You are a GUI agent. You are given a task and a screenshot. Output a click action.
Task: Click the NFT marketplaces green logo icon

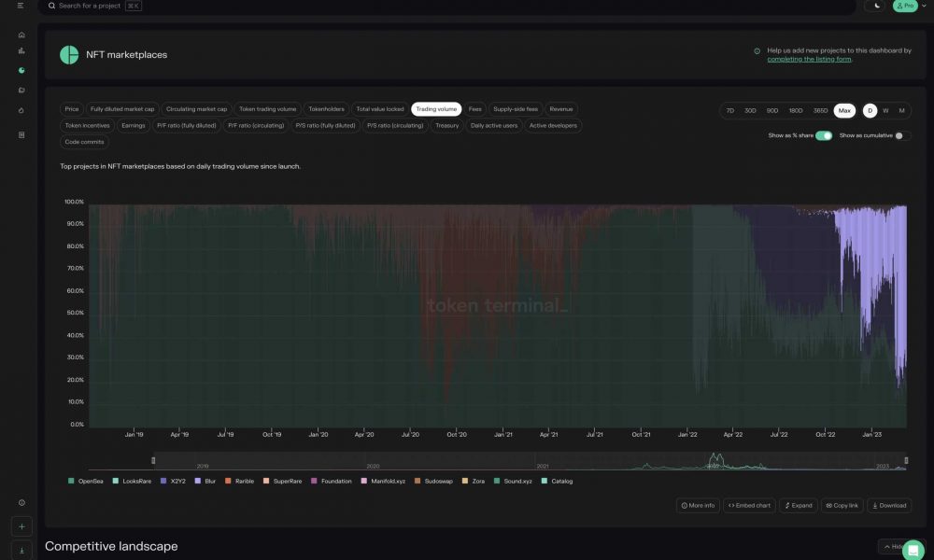point(69,55)
